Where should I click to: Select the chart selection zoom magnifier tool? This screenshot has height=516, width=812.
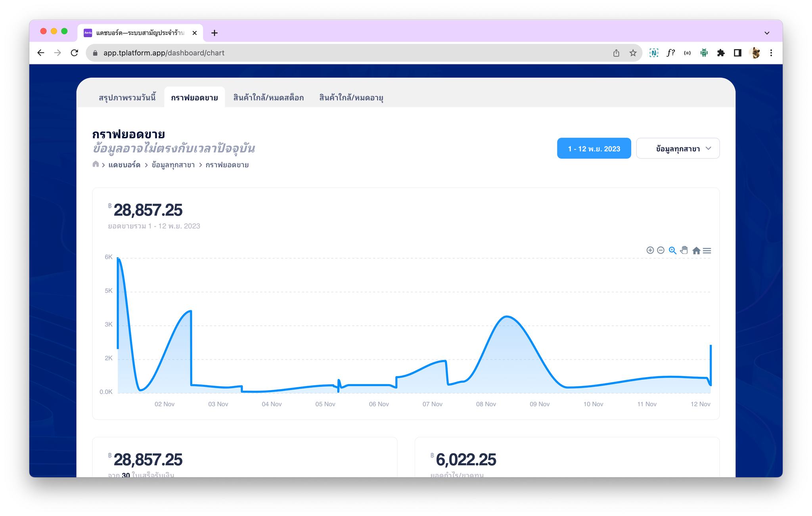pos(672,250)
